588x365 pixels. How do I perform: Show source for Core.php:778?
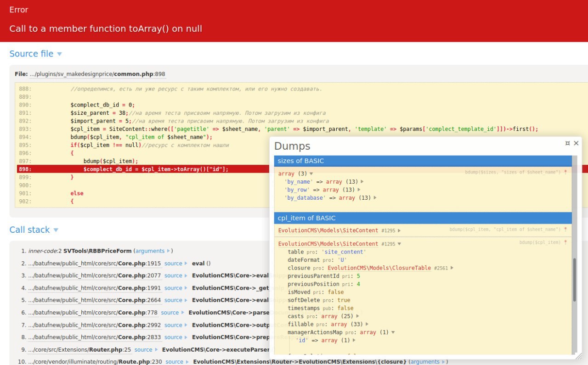(173, 313)
